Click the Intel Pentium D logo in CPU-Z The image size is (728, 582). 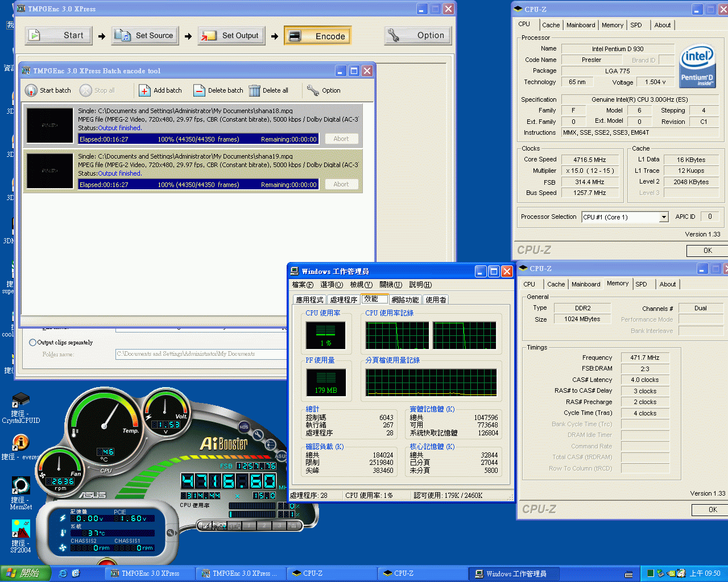[697, 66]
